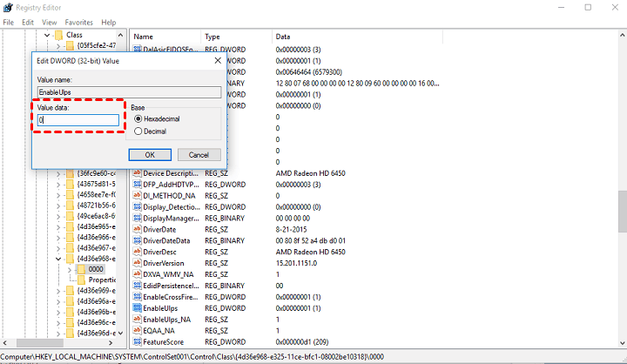The width and height of the screenshot is (627, 364).
Task: Click the DriverDesc string value icon
Action: (x=138, y=252)
